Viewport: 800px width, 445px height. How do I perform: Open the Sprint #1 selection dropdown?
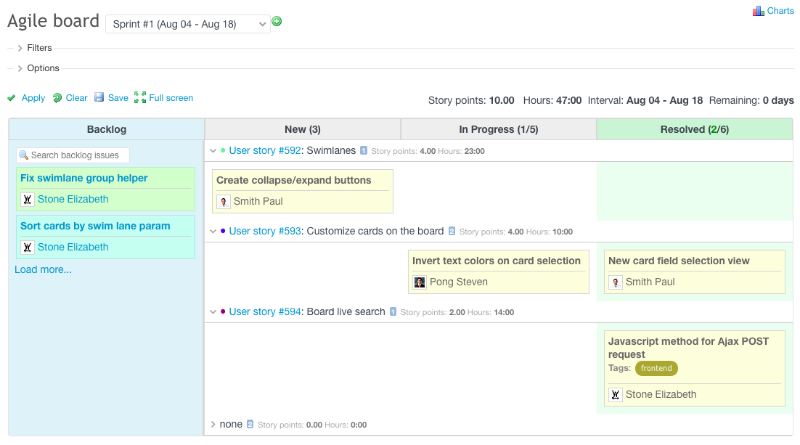pos(187,23)
